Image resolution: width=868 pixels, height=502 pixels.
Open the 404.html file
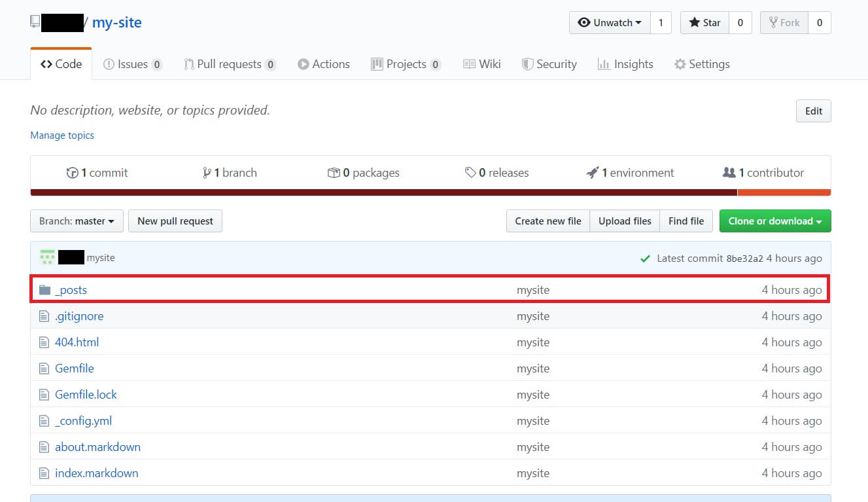pyautogui.click(x=77, y=342)
